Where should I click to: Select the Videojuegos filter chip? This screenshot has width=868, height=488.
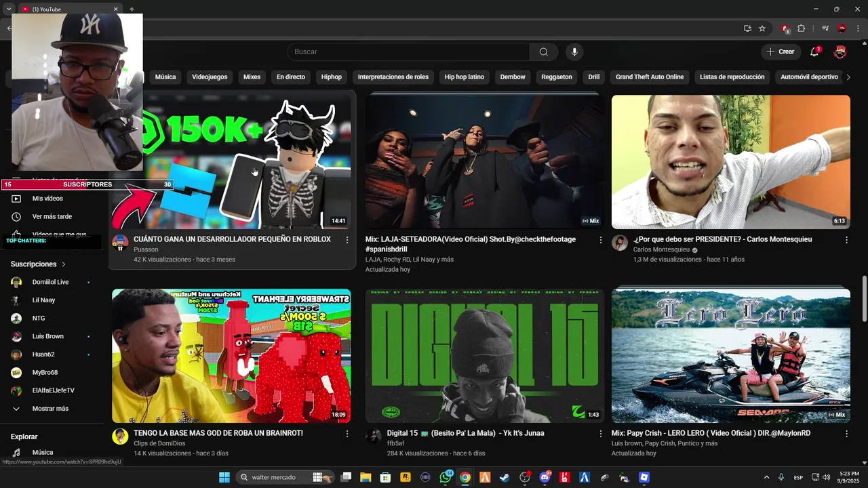click(x=210, y=77)
